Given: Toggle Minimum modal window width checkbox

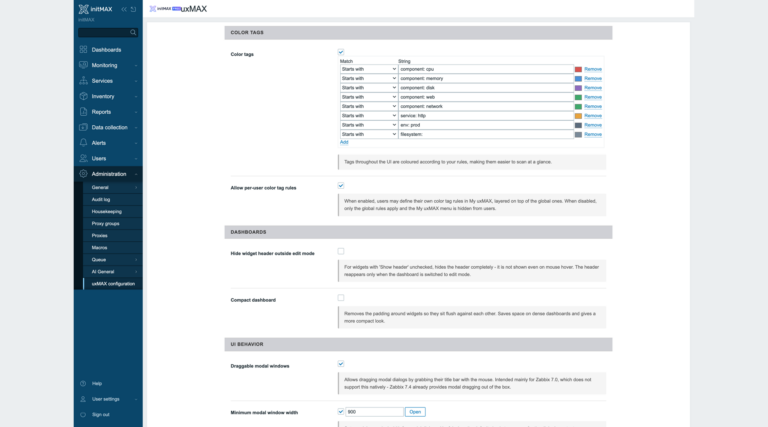Looking at the screenshot, I should (x=341, y=412).
